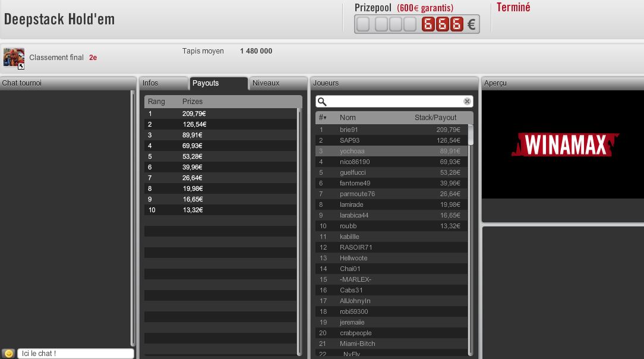Click the Winamax logo preview
This screenshot has height=359, width=644.
[565, 144]
